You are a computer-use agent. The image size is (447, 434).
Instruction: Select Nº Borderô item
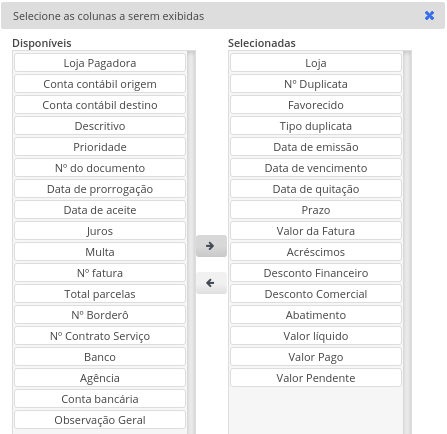100,315
